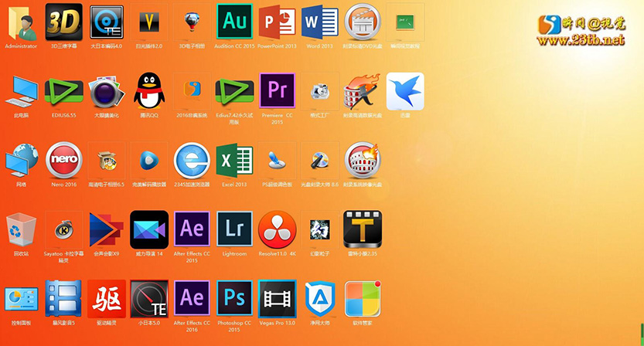Open the gold T film-strip app 2.35

[x=363, y=229]
